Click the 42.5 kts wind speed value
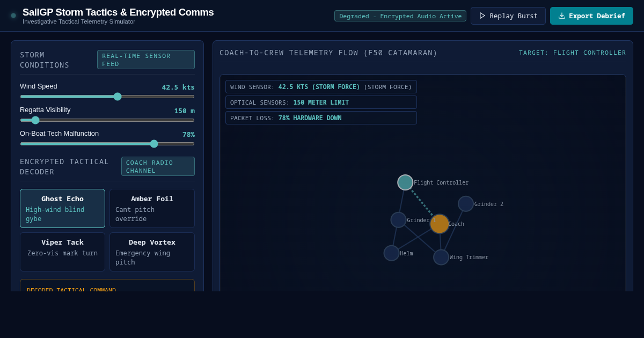 coord(178,87)
